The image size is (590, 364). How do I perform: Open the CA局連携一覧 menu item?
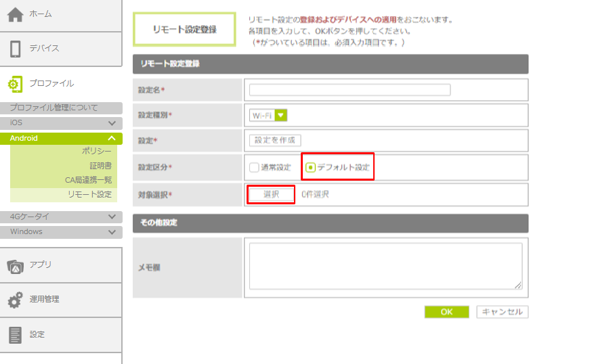pos(88,180)
